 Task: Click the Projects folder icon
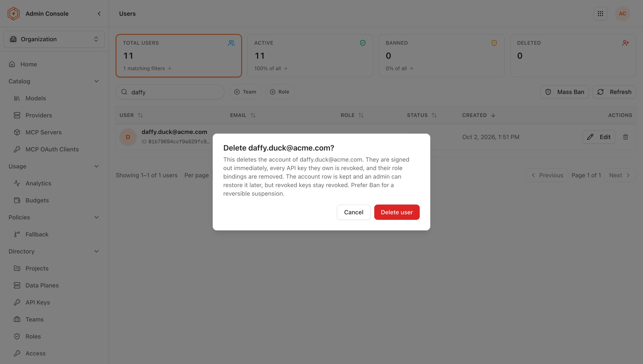pyautogui.click(x=17, y=268)
